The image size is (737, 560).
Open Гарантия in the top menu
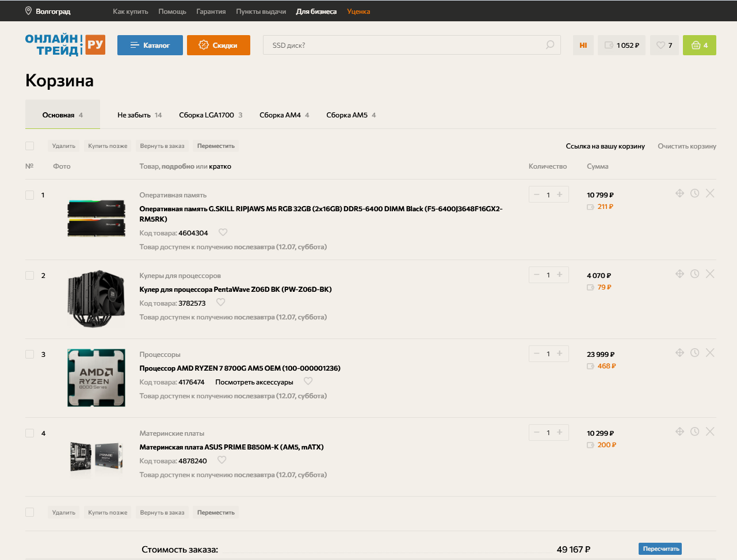(x=211, y=12)
